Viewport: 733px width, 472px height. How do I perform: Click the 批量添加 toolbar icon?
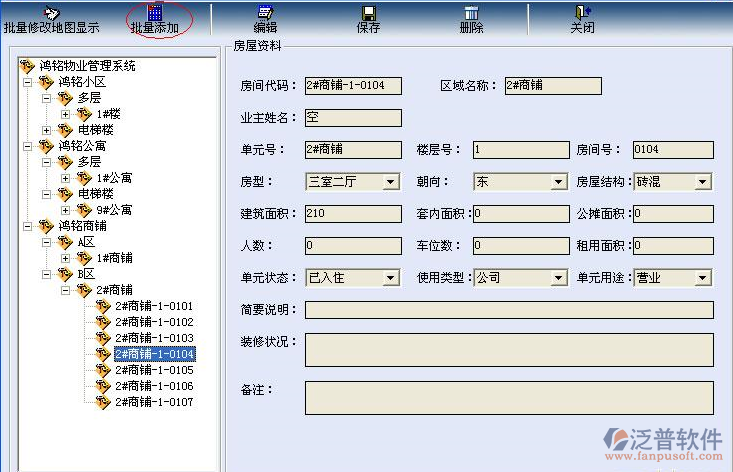point(154,12)
